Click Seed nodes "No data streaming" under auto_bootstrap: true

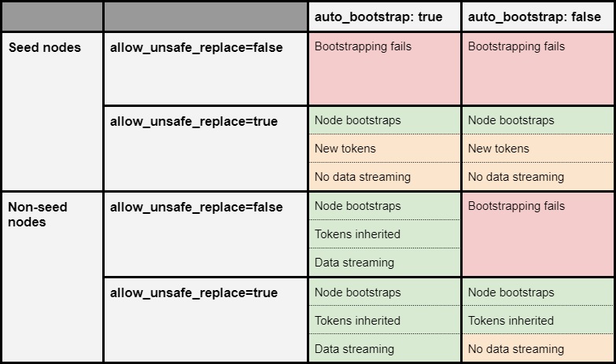click(363, 177)
